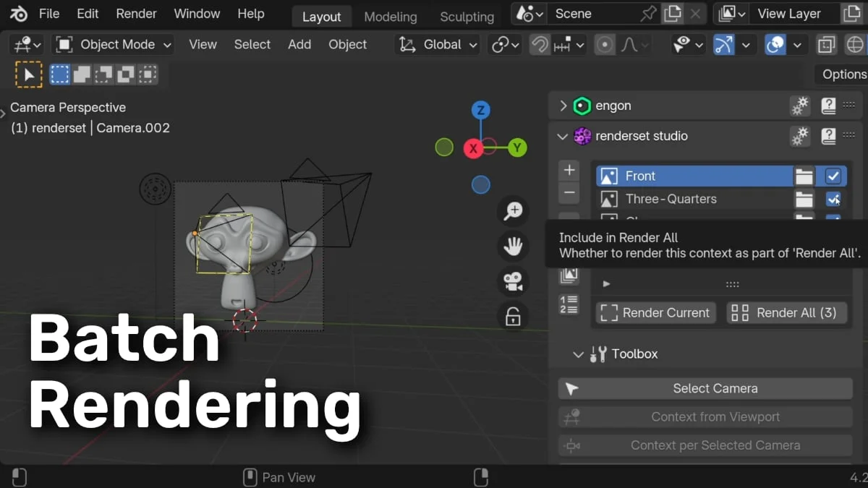Click the proportional editing falloff curve icon
This screenshot has height=488, width=868.
pyautogui.click(x=630, y=44)
